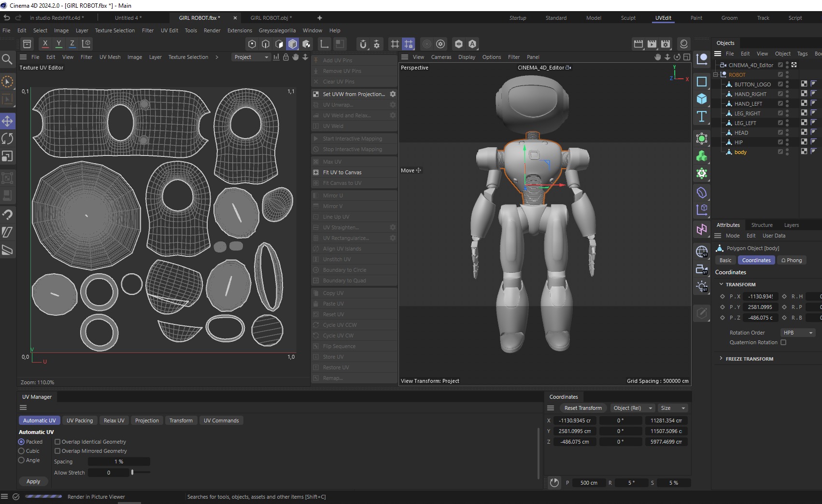Screen dimensions: 822x504
Task: Open snap settings gear icon
Action: pos(377,44)
